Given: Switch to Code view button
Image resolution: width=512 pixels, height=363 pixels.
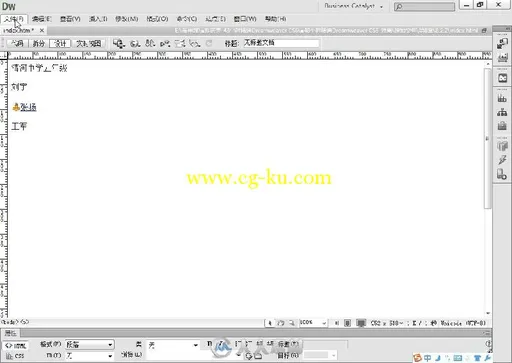Looking at the screenshot, I should click(17, 43).
